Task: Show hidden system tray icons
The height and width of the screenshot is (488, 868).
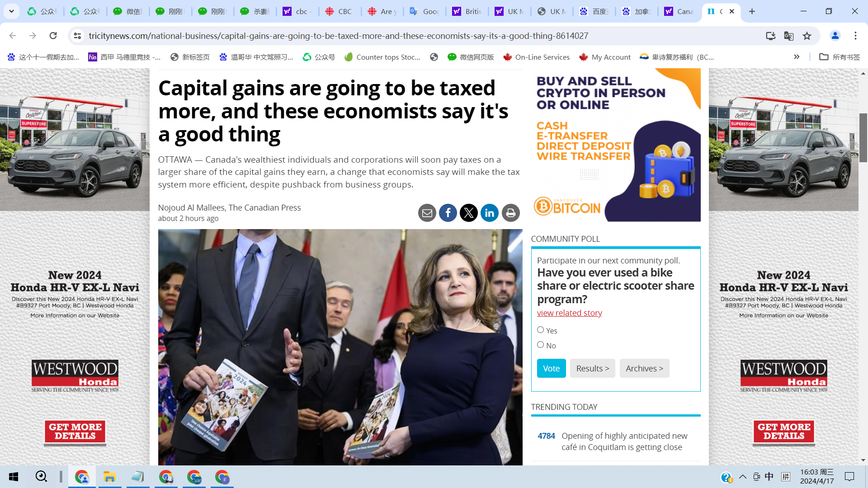Action: pos(743,477)
